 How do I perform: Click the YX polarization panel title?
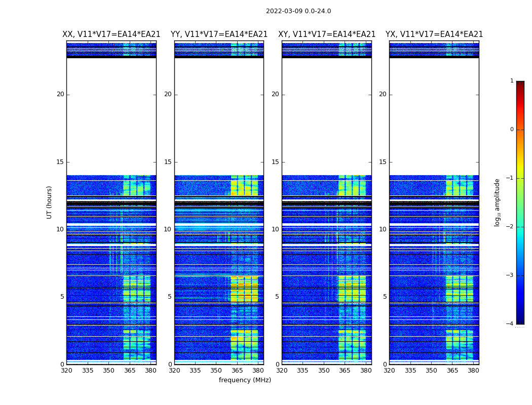(x=434, y=34)
